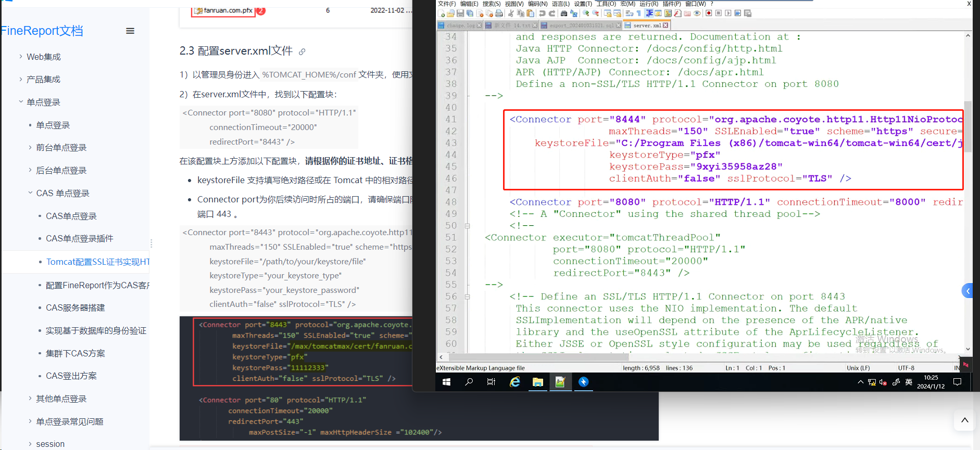Click the Save icon in Notepad++ toolbar

[x=460, y=13]
